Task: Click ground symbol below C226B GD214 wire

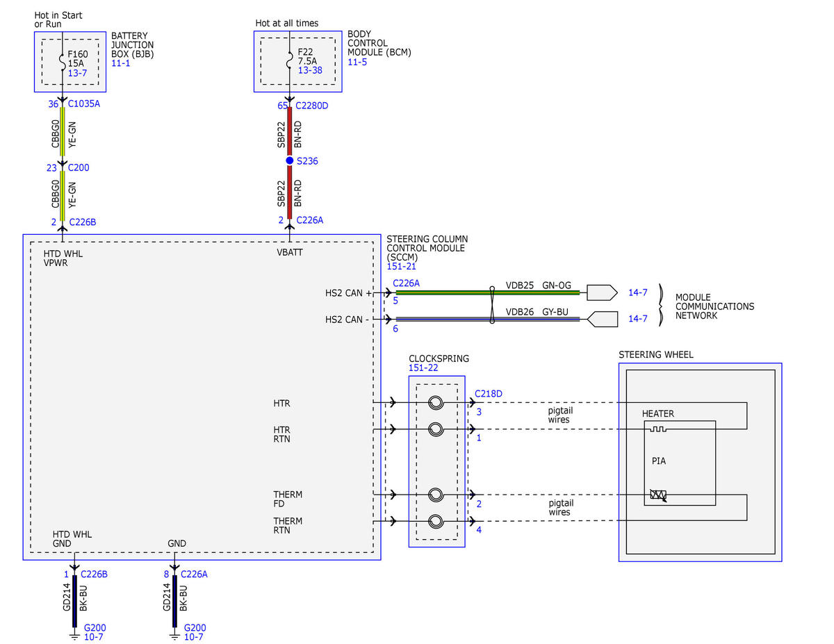Action: tap(74, 634)
